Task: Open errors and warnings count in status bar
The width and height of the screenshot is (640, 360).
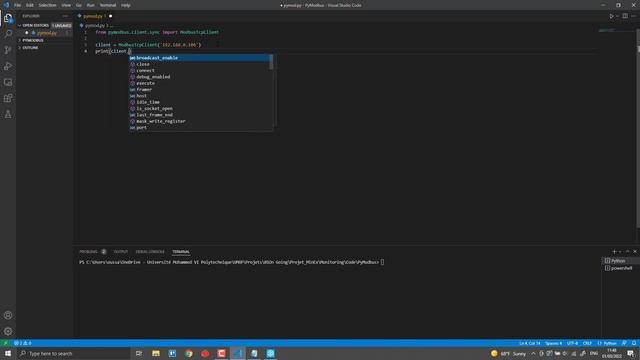Action: [x=23, y=343]
